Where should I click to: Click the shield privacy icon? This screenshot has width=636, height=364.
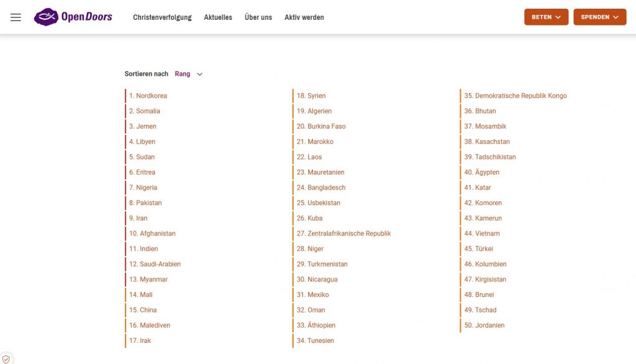coord(6,358)
